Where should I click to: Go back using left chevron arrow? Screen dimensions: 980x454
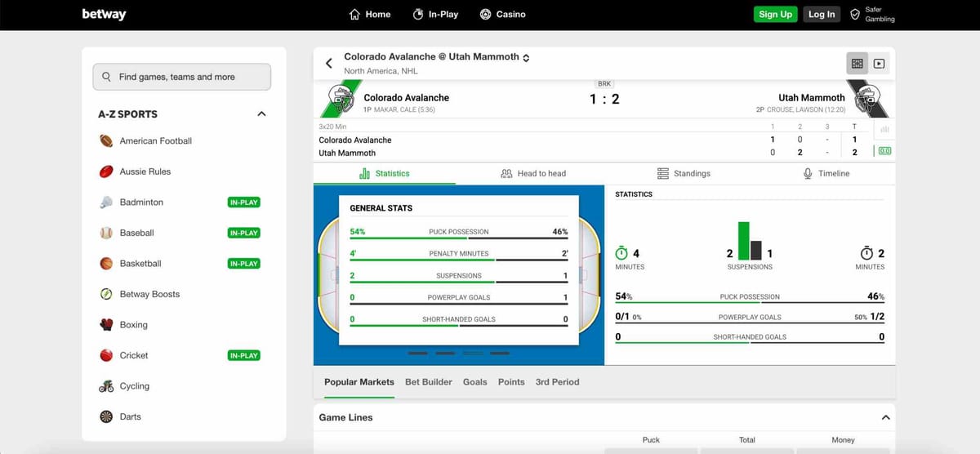[329, 63]
